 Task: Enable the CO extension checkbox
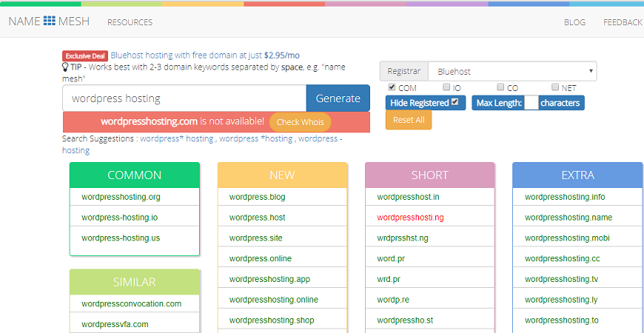tap(500, 87)
